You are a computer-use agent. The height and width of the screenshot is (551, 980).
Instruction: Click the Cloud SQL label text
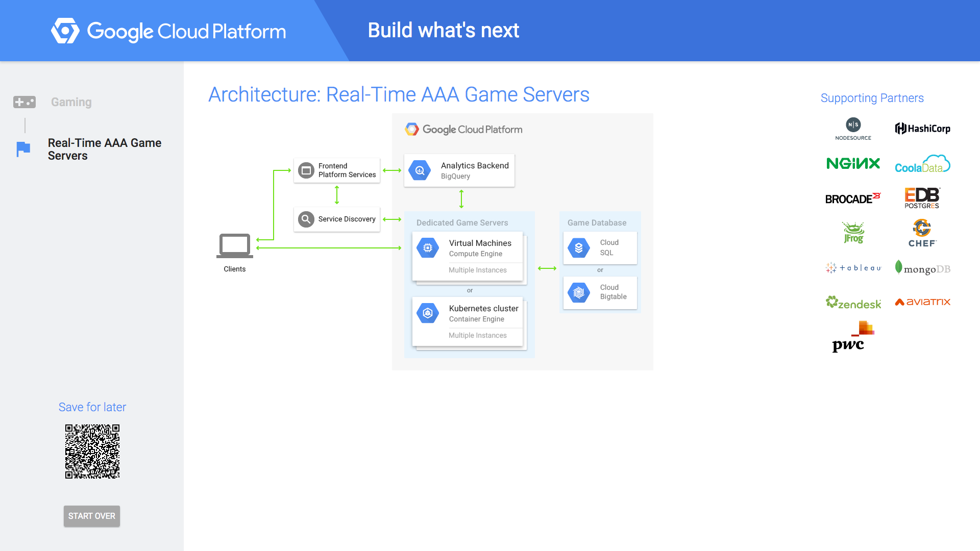tap(609, 247)
